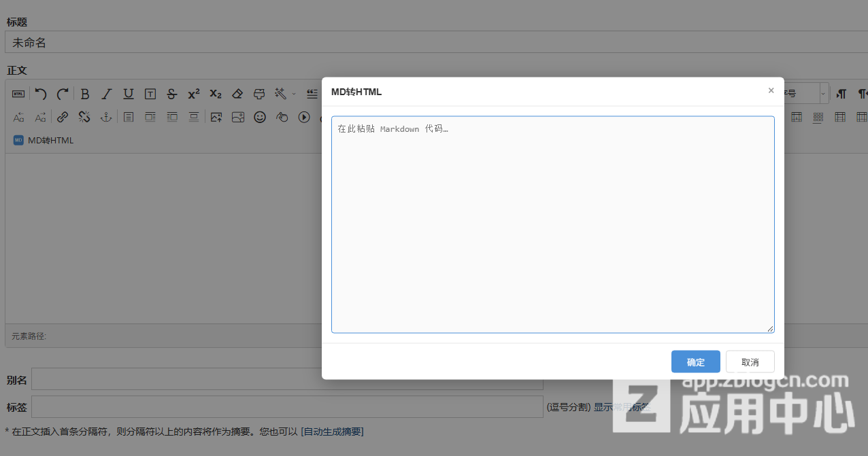Click the 确定 confirm button
Viewport: 868px width, 456px height.
click(696, 362)
